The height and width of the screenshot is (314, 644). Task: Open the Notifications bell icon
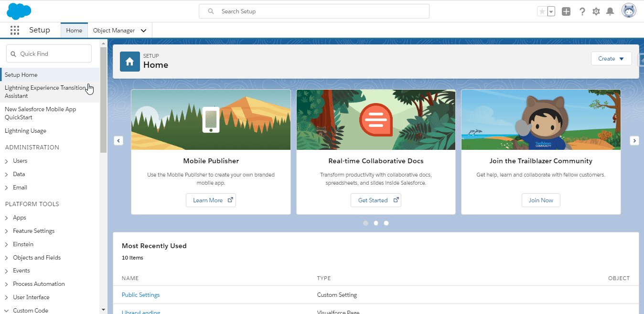610,11
